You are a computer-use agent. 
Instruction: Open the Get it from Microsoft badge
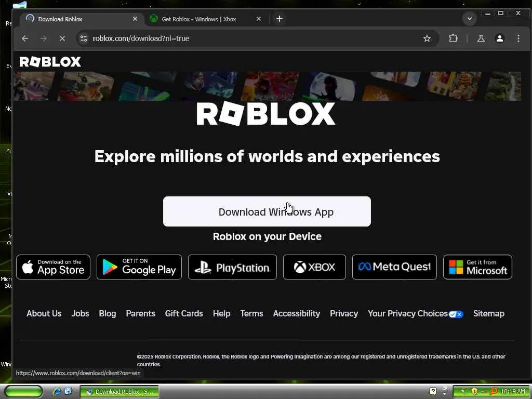(x=478, y=267)
